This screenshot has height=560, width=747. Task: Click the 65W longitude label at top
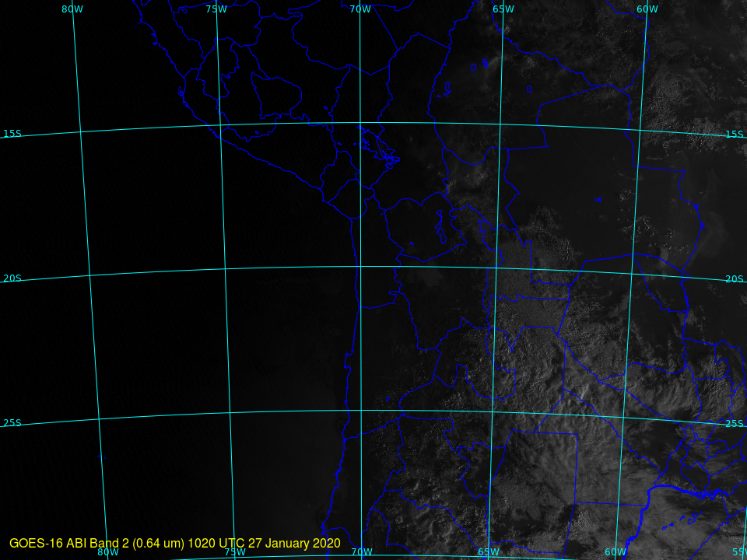503,9
